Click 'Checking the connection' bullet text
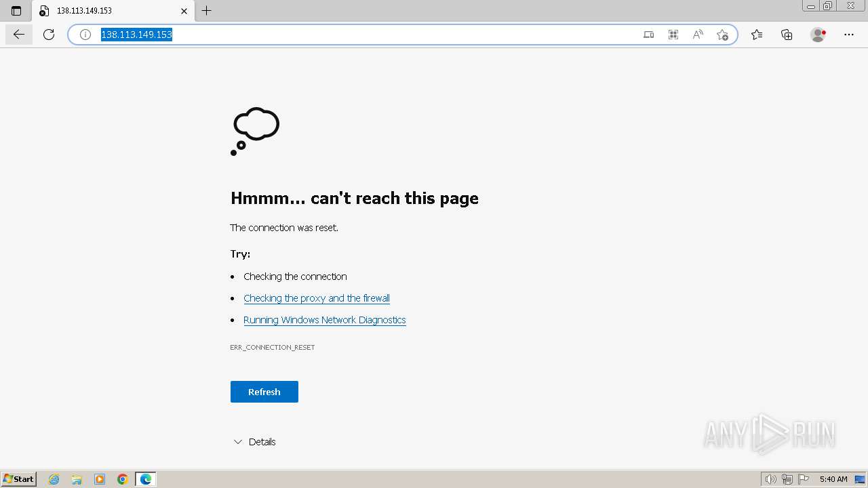 click(295, 277)
